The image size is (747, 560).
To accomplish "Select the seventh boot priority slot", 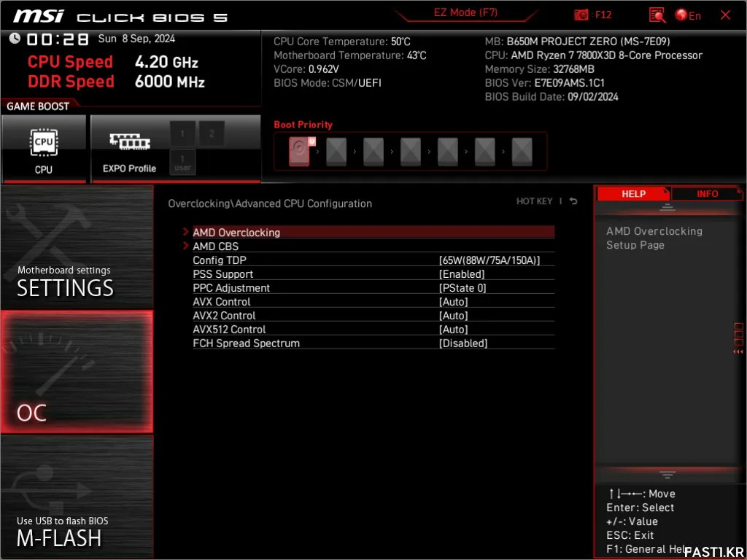I will (x=522, y=152).
